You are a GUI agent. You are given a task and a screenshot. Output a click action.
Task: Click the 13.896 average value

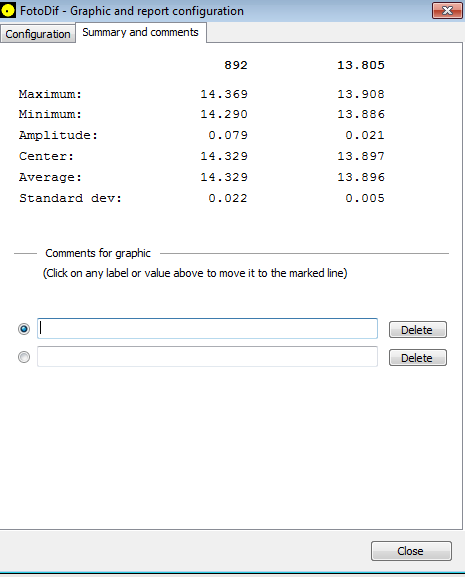(361, 177)
